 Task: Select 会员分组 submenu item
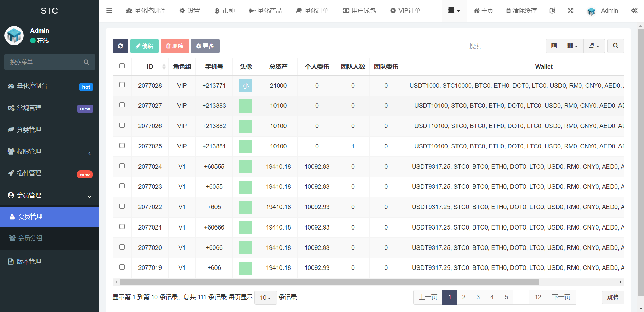(50, 238)
